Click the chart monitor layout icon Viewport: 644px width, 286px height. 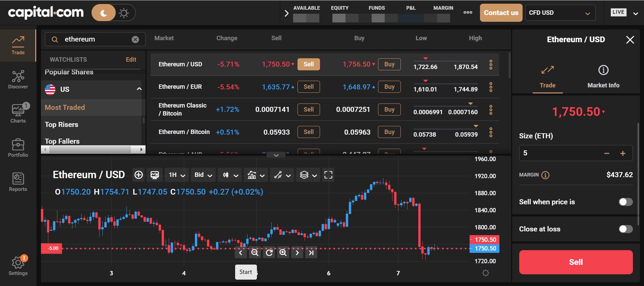[155, 175]
